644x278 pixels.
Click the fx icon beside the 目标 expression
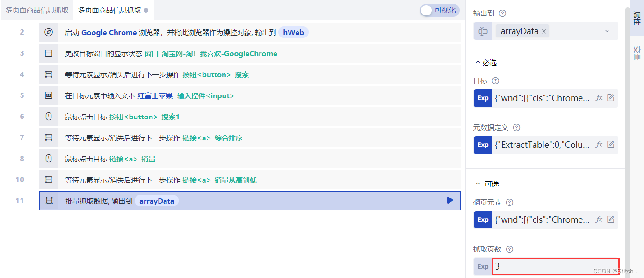point(599,98)
